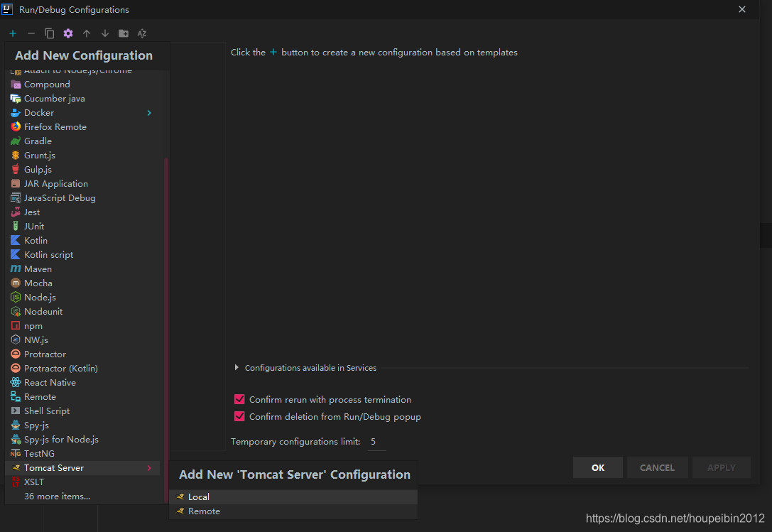772x532 pixels.
Task: Select Remote Tomcat Server configuration
Action: [293, 511]
